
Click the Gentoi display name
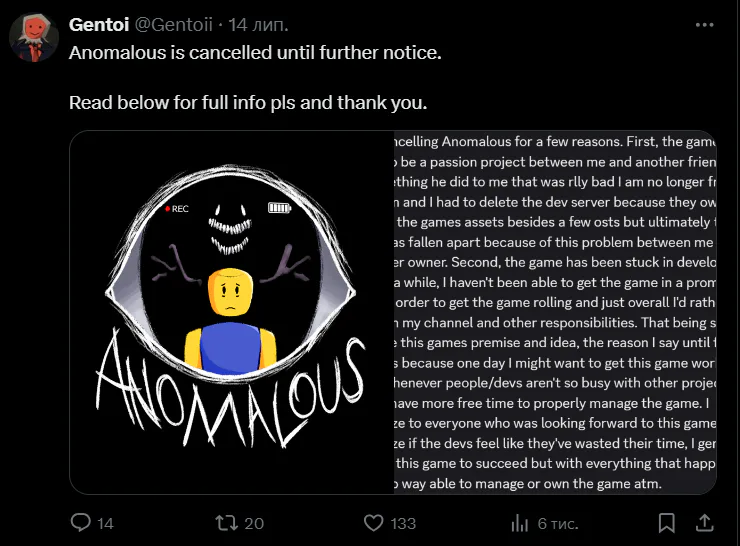(x=99, y=25)
